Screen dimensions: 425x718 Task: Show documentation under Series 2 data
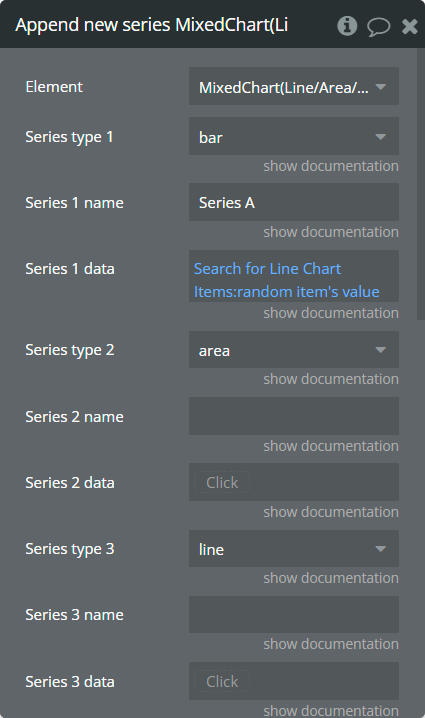tap(331, 511)
